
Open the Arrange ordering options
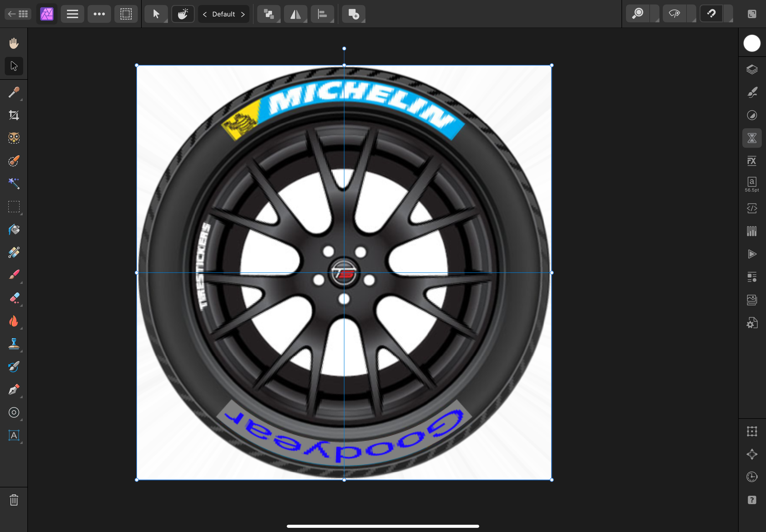point(269,14)
